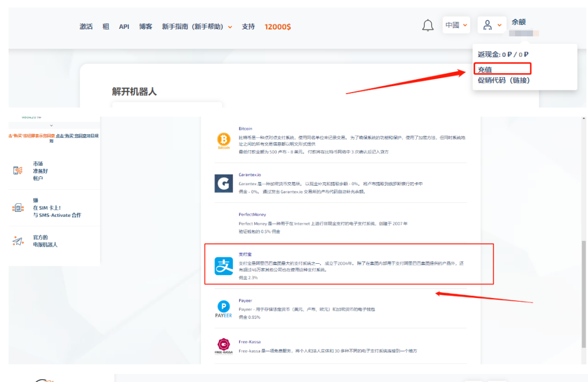Click the 促销代码 (链接) link
Image resolution: width=588 pixels, height=382 pixels.
[503, 80]
